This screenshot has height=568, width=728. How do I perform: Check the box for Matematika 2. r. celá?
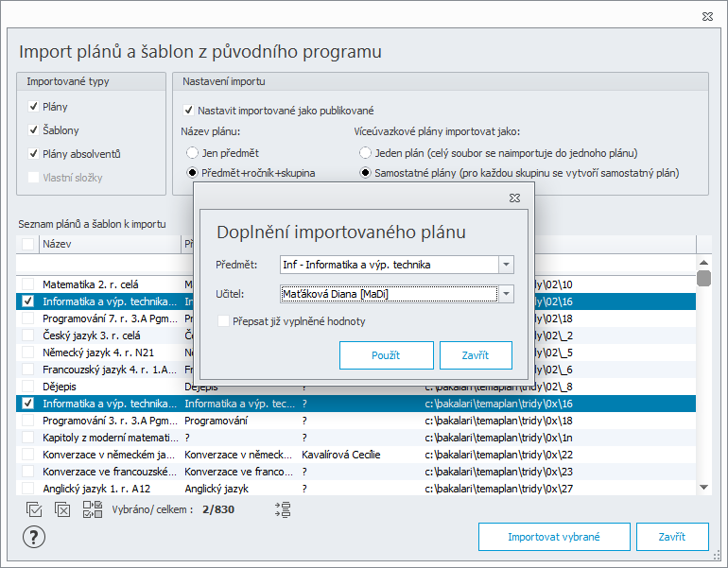pos(27,284)
